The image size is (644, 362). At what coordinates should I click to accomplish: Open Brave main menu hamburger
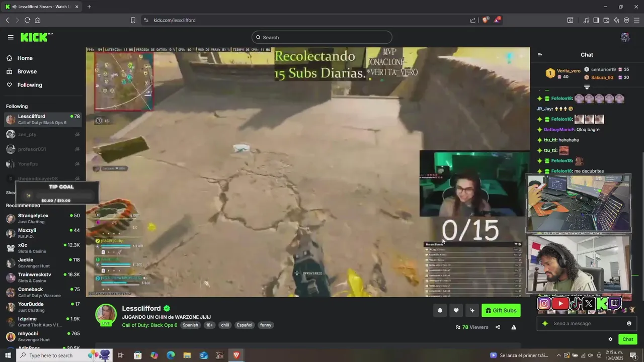(x=636, y=20)
